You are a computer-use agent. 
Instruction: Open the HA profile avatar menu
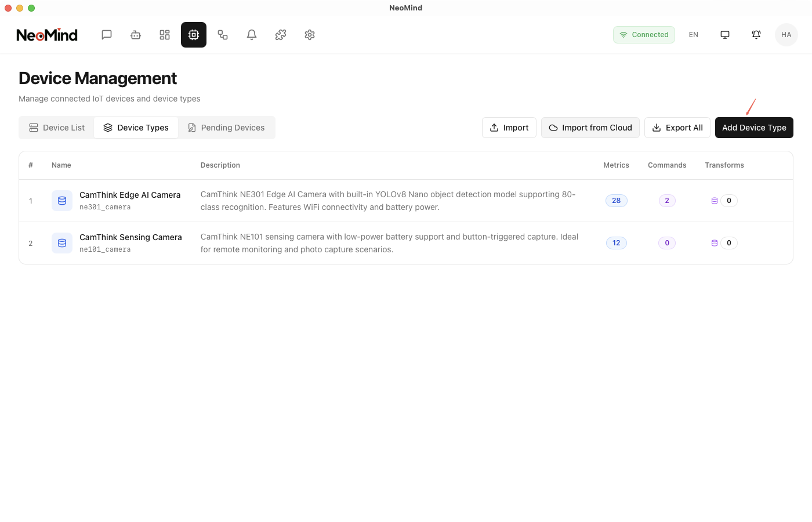point(786,35)
